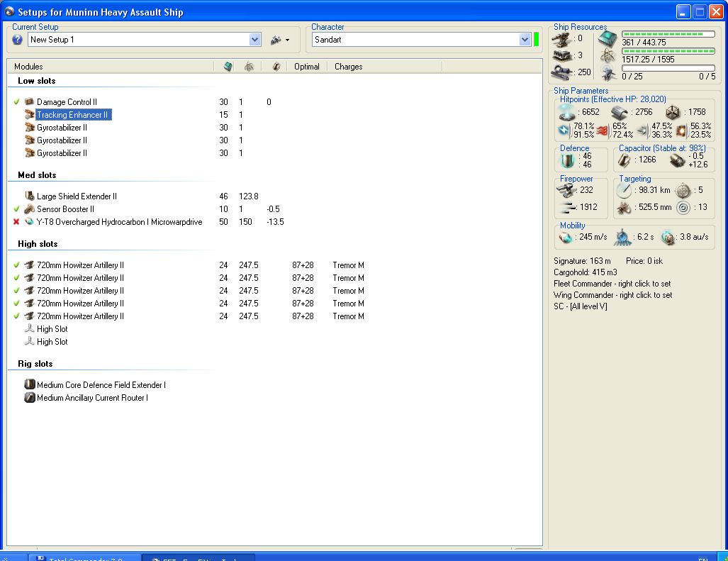Toggle fourth 720mm Howitzer Artillery II checkmark
This screenshot has height=561, width=728.
click(x=16, y=304)
